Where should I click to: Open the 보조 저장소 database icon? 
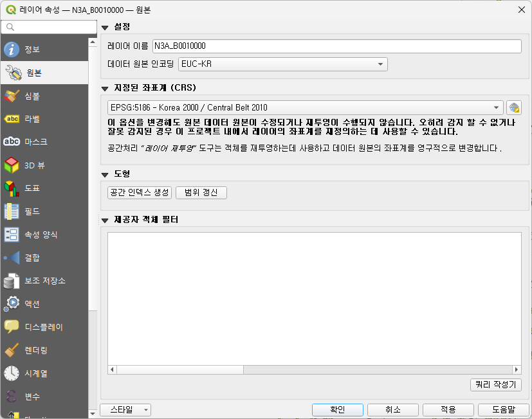pos(12,281)
